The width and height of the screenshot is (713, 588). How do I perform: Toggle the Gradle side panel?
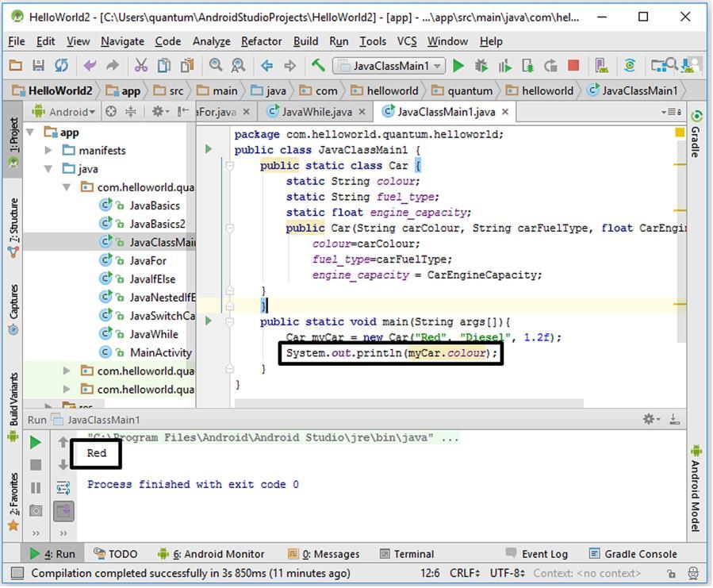click(x=696, y=135)
